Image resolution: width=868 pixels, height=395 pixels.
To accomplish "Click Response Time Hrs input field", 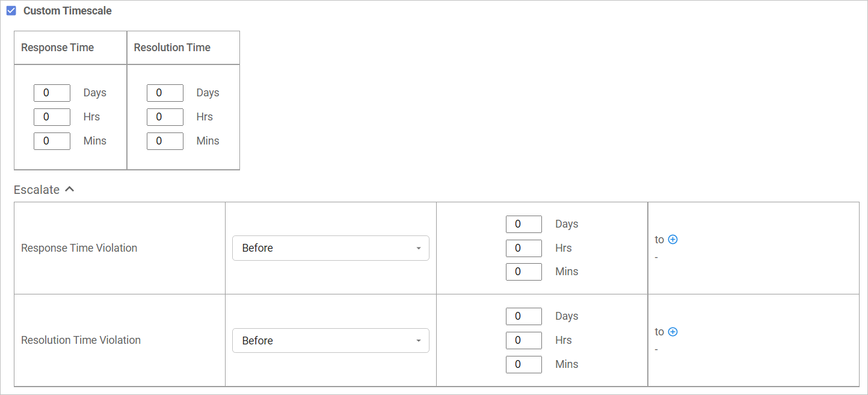I will click(x=52, y=117).
